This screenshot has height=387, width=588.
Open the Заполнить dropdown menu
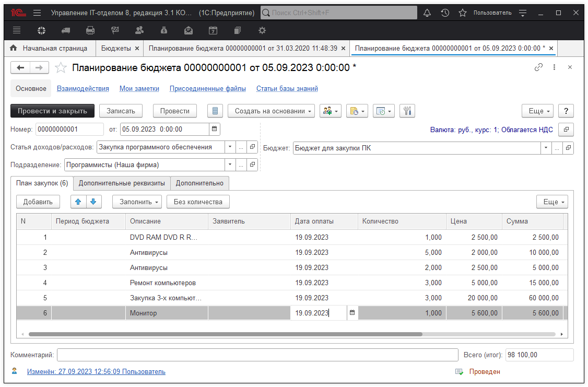137,202
